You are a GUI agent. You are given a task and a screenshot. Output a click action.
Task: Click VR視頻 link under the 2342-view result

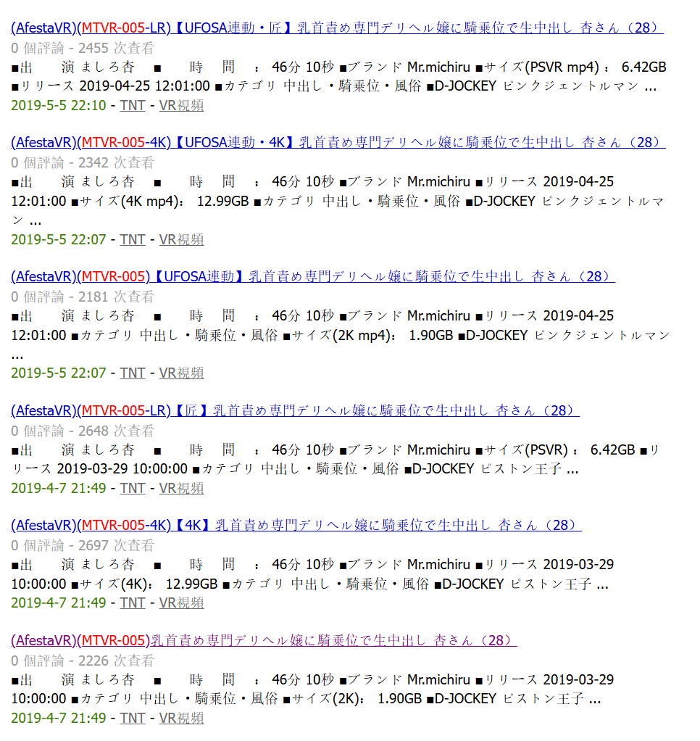tap(181, 239)
